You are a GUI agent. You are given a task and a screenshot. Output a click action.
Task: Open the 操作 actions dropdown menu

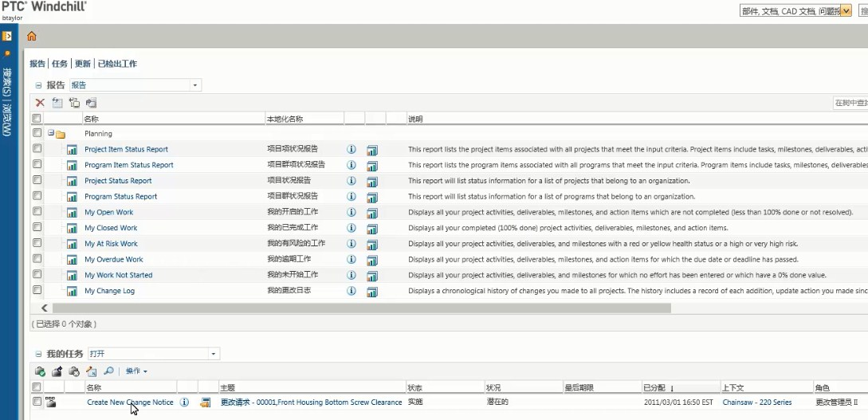(136, 371)
